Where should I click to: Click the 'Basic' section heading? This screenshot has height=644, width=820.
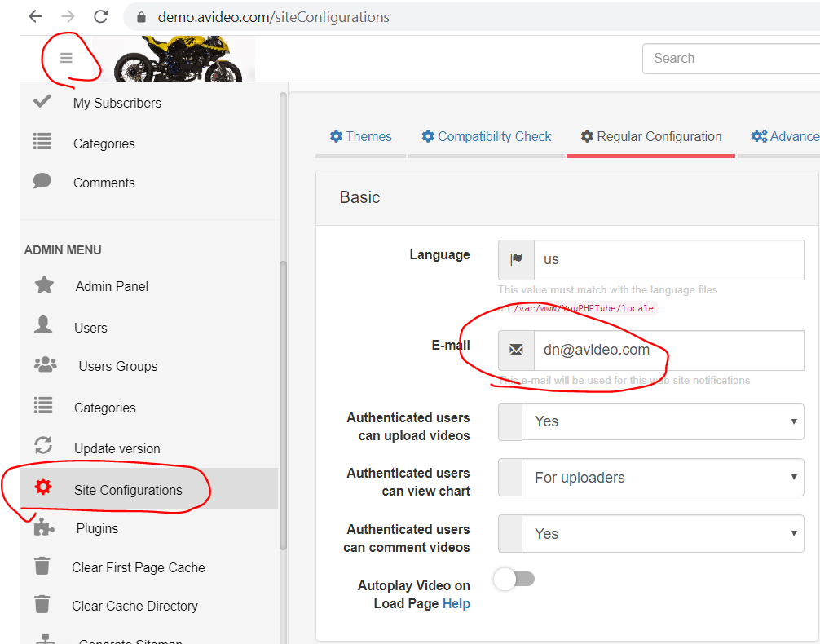click(x=359, y=197)
